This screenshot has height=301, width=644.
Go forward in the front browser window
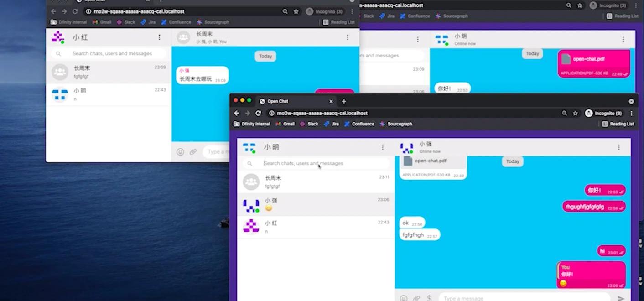point(247,113)
